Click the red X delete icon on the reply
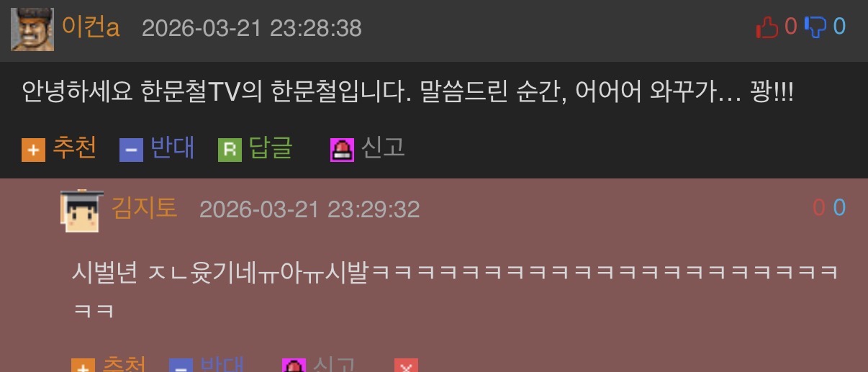The width and height of the screenshot is (868, 372). point(406,366)
